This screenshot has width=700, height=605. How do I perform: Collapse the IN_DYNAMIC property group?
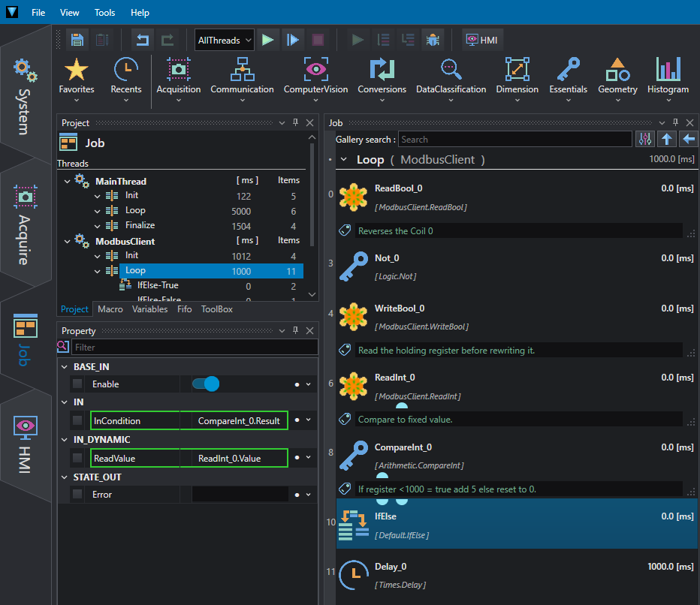(x=65, y=439)
